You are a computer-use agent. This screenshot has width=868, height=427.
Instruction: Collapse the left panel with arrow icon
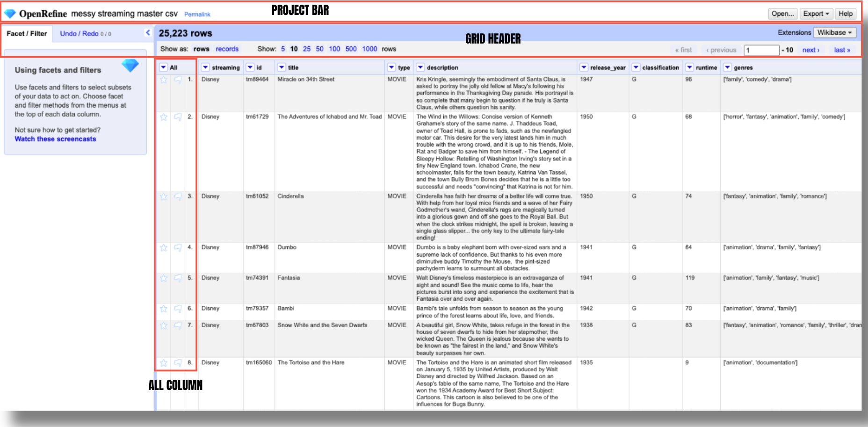click(148, 33)
